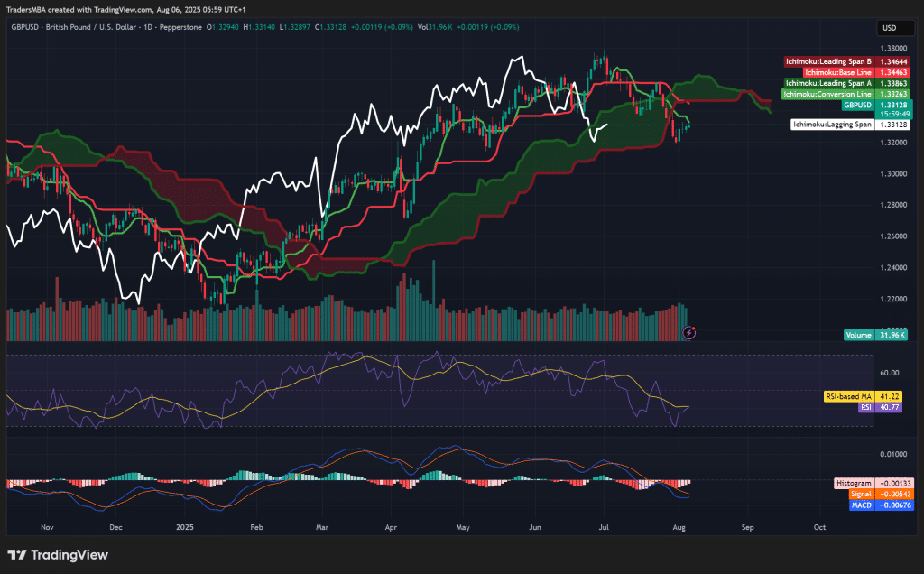Click the MACD Histogram value label
Image resolution: width=924 pixels, height=574 pixels.
pos(853,483)
